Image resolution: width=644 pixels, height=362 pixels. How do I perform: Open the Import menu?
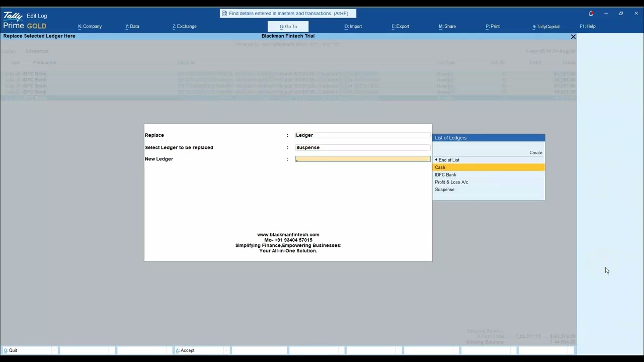(x=353, y=26)
